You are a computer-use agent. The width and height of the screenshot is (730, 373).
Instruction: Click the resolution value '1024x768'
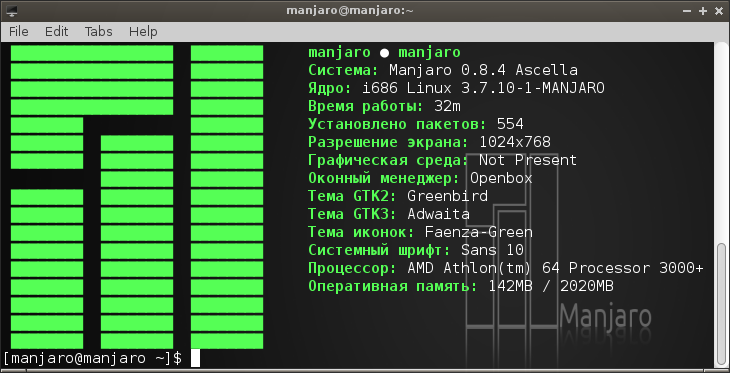click(515, 142)
